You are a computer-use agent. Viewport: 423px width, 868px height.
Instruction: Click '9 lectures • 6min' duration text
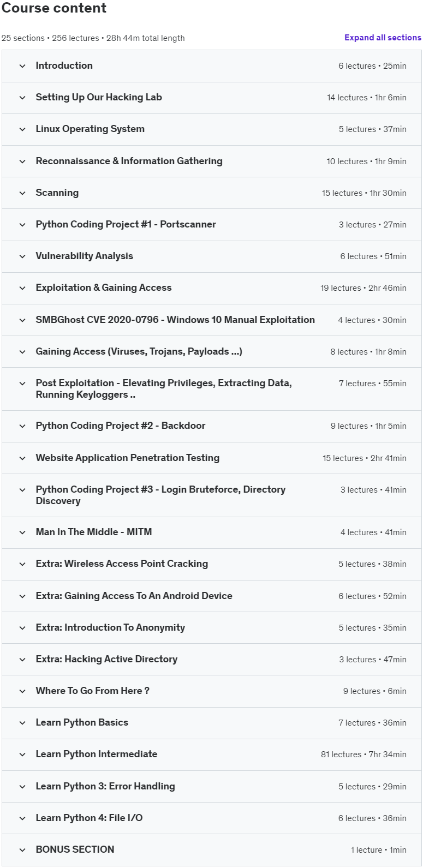coord(374,691)
